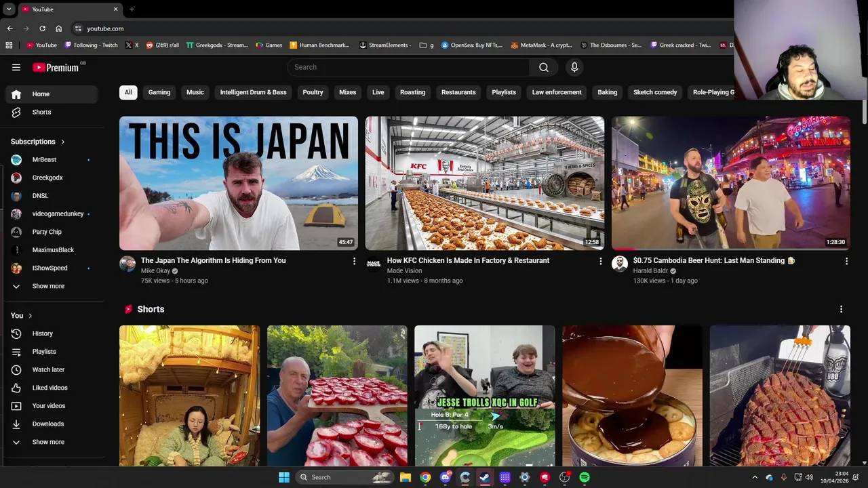Open Steam from the taskbar
Screen dimensions: 868x488
[485, 477]
